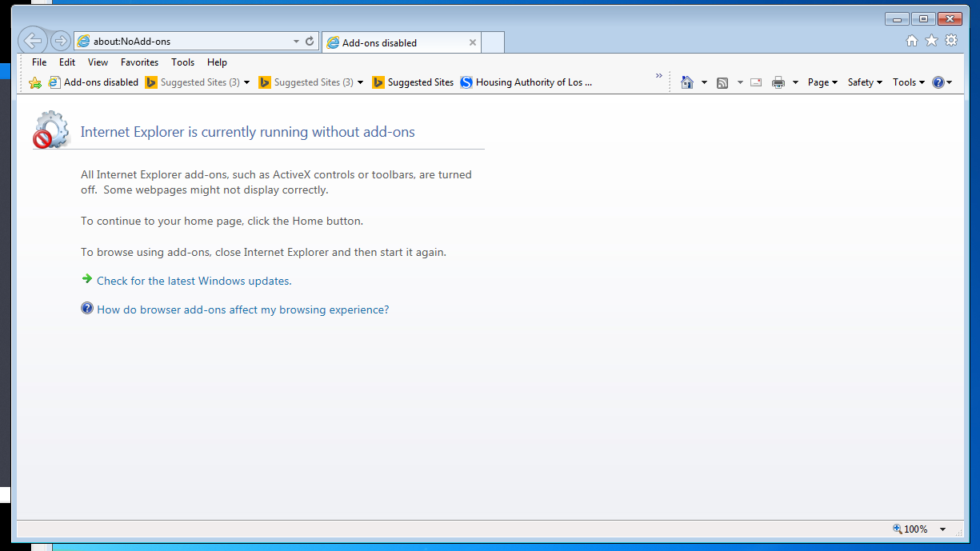
Task: Click the RSS feeds icon
Action: point(722,82)
